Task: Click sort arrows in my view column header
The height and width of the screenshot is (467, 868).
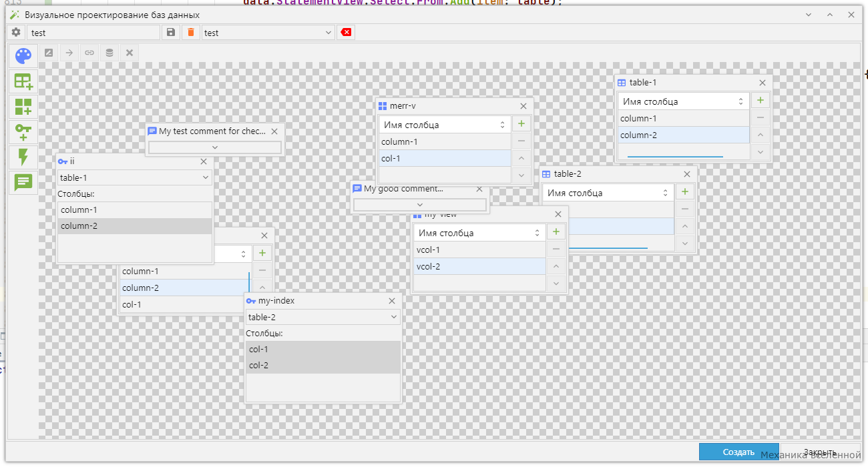Action: tap(537, 233)
